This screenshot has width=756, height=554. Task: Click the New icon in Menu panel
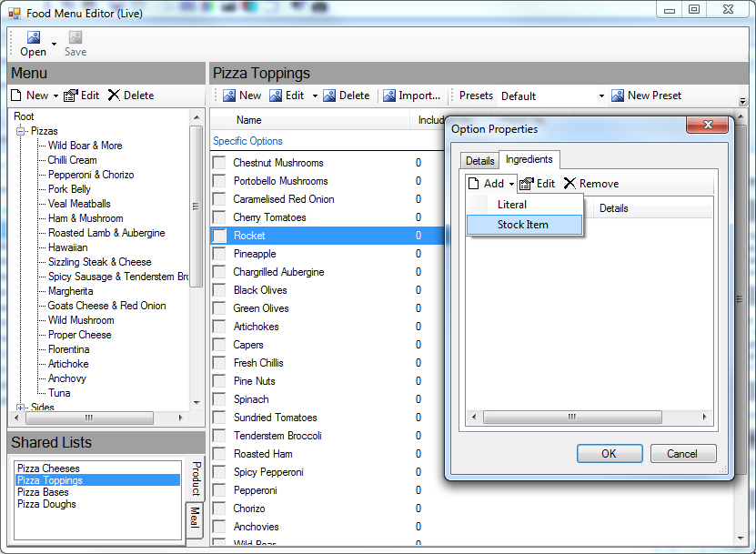[x=16, y=96]
